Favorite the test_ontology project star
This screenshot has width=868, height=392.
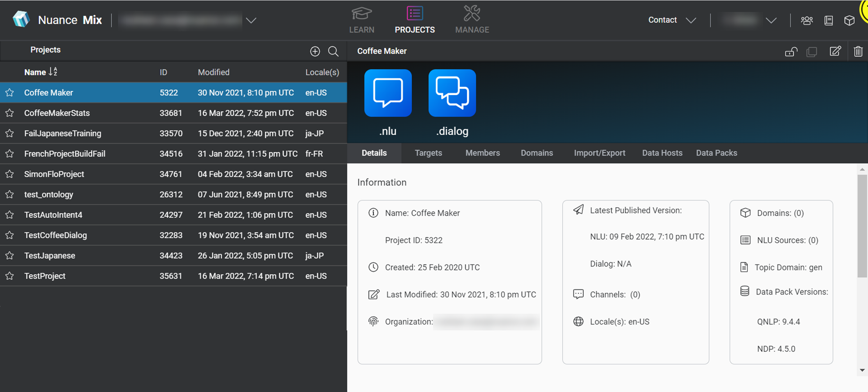point(10,194)
